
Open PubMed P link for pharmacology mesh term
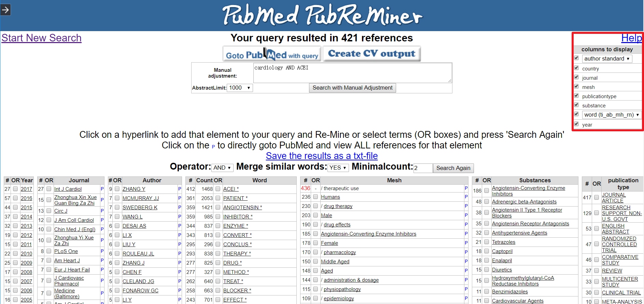point(466,252)
